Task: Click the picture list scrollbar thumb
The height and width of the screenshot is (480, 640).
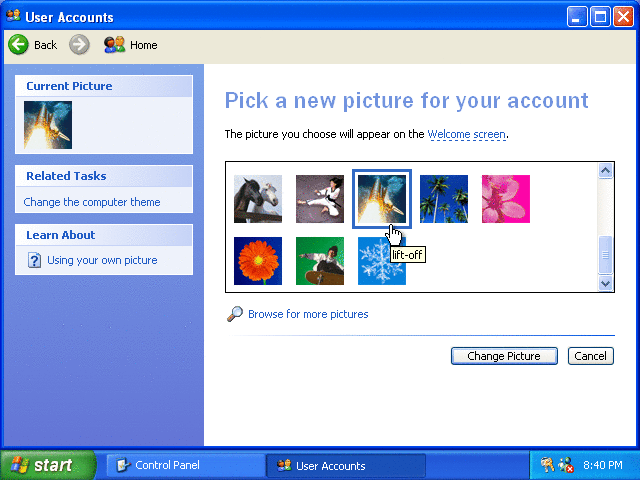Action: click(x=605, y=255)
